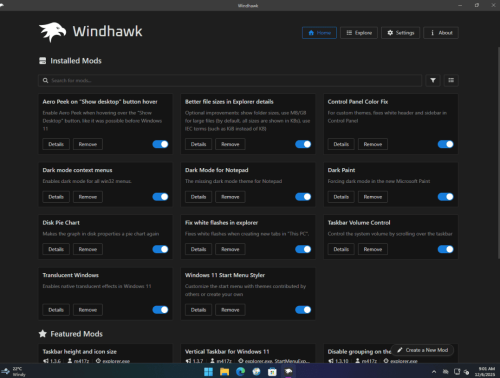Open the About tab
Viewport: 500px width, 378px height.
(441, 33)
